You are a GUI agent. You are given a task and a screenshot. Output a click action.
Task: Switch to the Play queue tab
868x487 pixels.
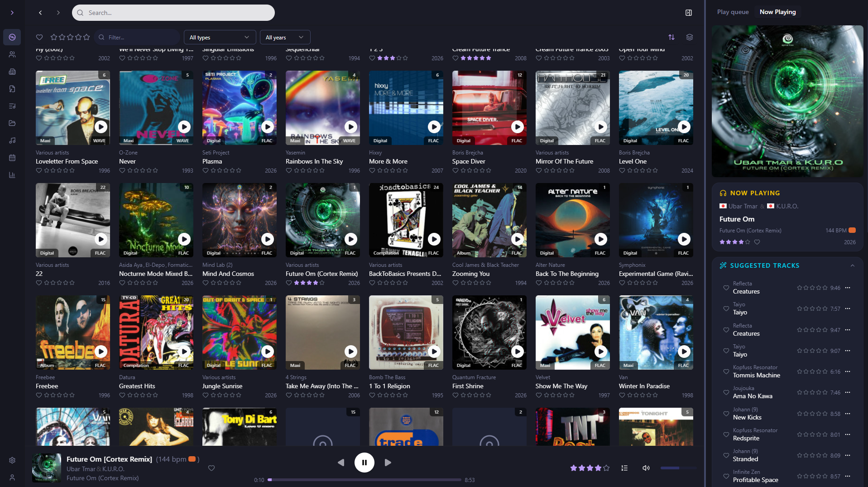tap(733, 12)
